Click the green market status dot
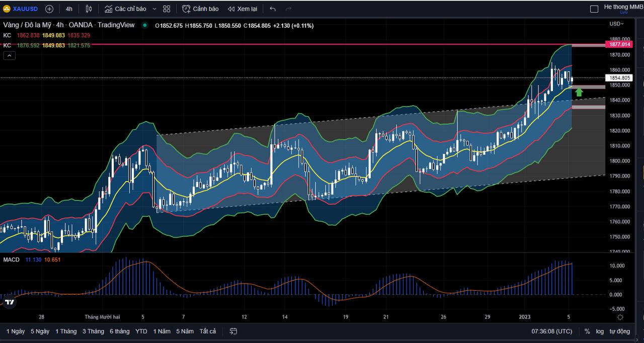Screen dimensions: 644x343 pyautogui.click(x=145, y=25)
